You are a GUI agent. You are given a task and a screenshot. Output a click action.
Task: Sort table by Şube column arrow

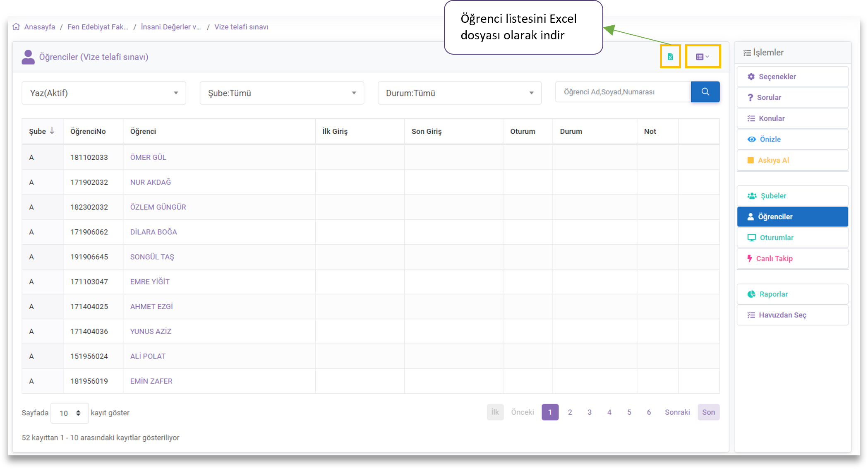tap(52, 131)
